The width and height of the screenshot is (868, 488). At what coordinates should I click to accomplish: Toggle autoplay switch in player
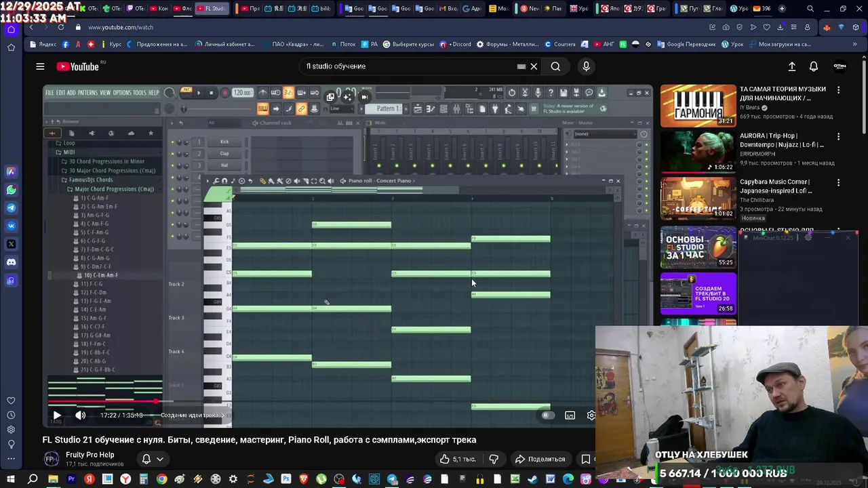tap(547, 415)
